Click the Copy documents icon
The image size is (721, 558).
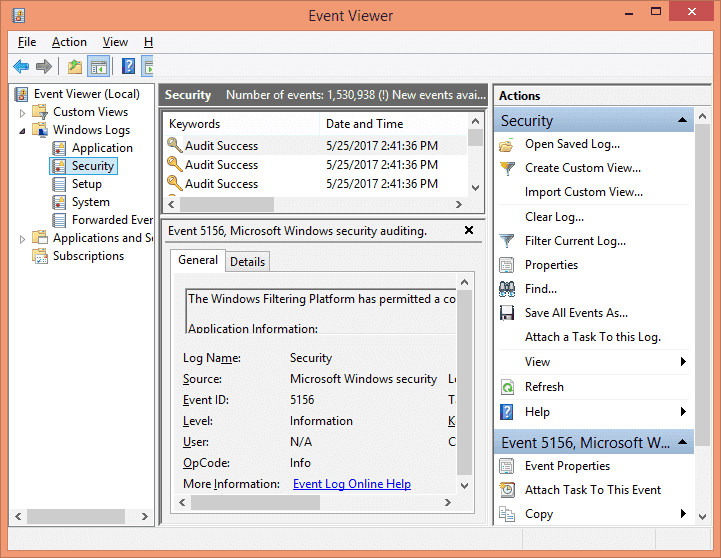[507, 514]
